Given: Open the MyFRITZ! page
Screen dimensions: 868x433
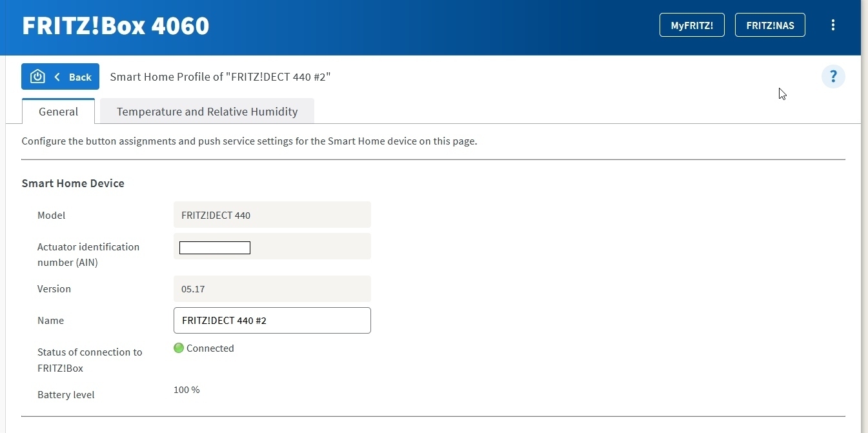Looking at the screenshot, I should click(x=692, y=25).
